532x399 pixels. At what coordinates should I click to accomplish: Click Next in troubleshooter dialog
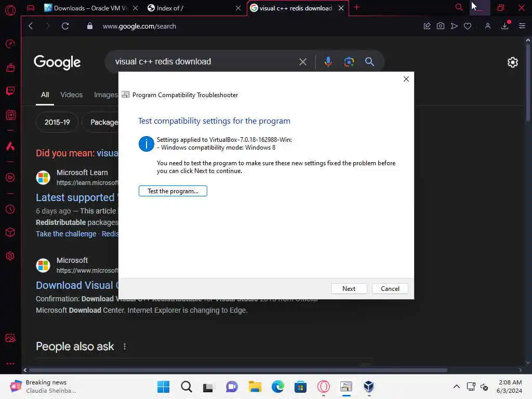tap(349, 289)
